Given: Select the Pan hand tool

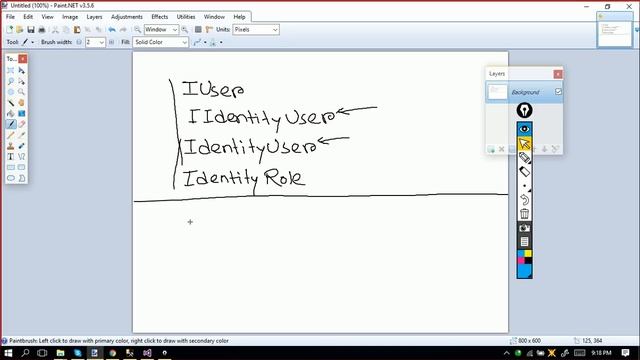Looking at the screenshot, I should point(21,103).
